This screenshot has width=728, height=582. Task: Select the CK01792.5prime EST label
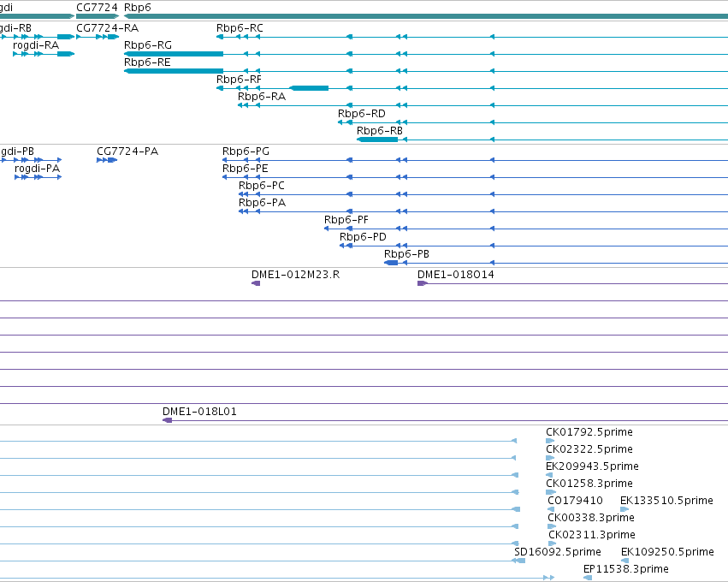(x=589, y=432)
